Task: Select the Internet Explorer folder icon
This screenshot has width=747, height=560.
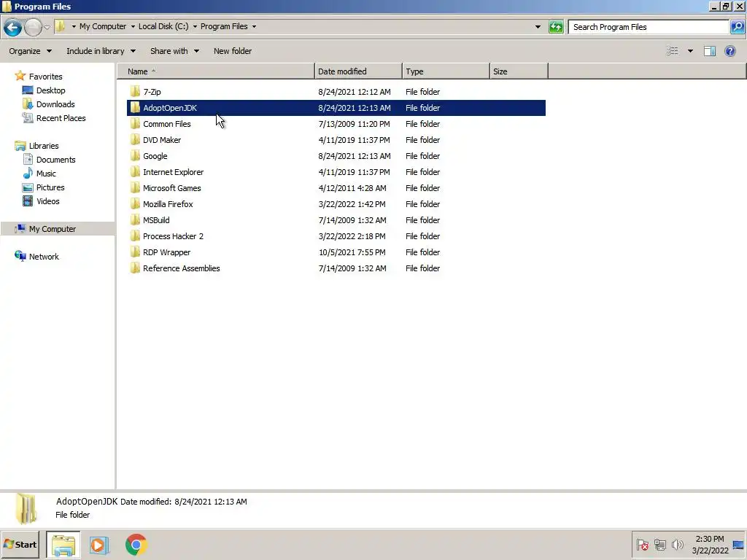Action: 135,172
